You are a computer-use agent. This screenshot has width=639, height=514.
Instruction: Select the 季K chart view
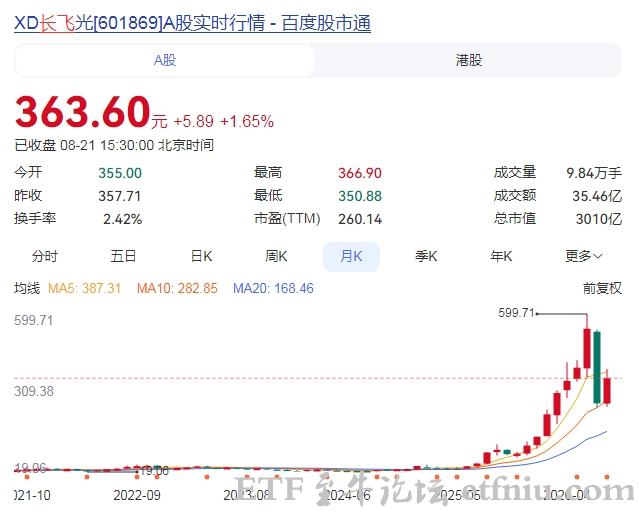(x=426, y=256)
